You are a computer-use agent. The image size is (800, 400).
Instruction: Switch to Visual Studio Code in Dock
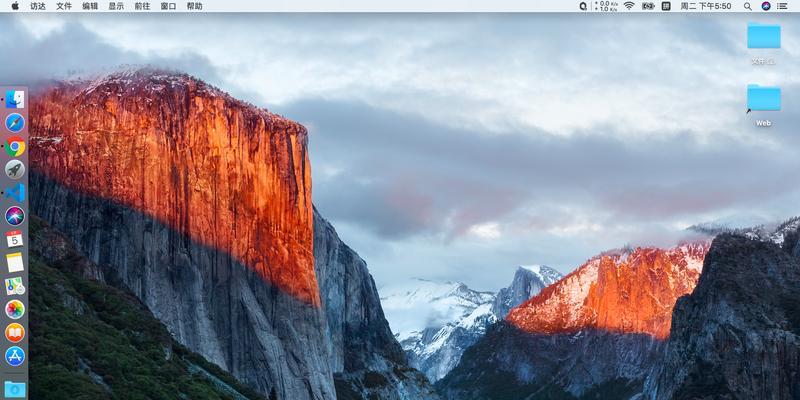[x=15, y=193]
